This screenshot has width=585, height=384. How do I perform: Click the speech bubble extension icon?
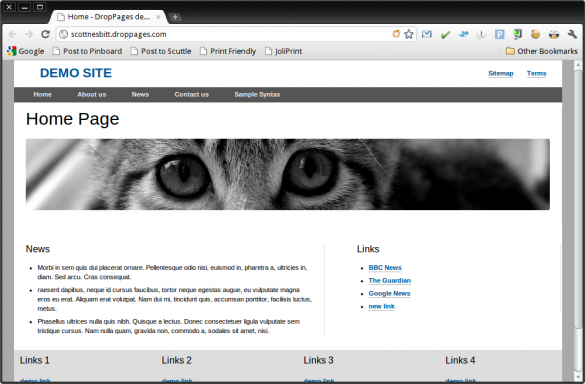481,35
